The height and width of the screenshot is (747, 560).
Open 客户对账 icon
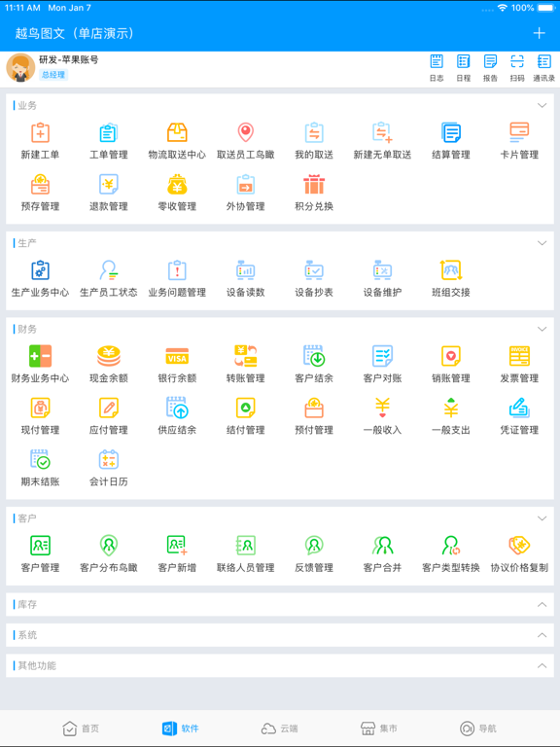pyautogui.click(x=382, y=356)
